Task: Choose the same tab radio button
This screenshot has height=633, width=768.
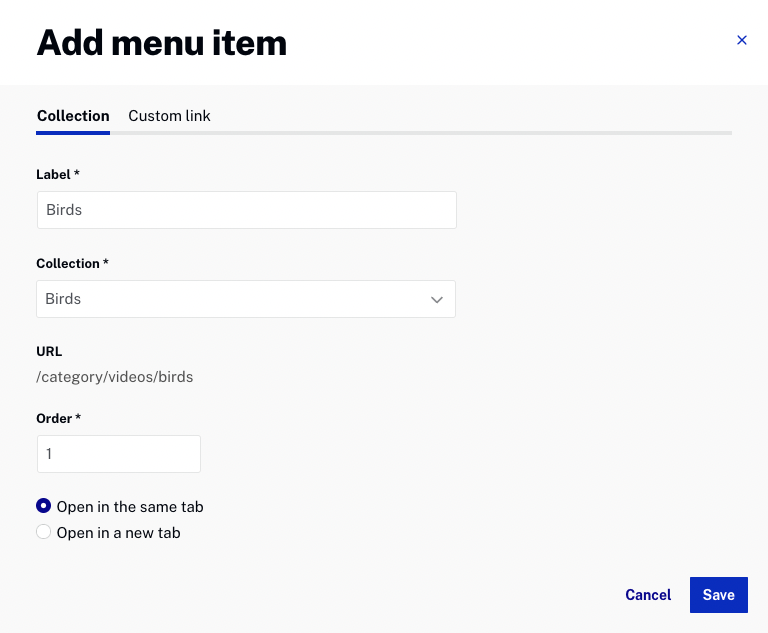Action: pyautogui.click(x=44, y=506)
